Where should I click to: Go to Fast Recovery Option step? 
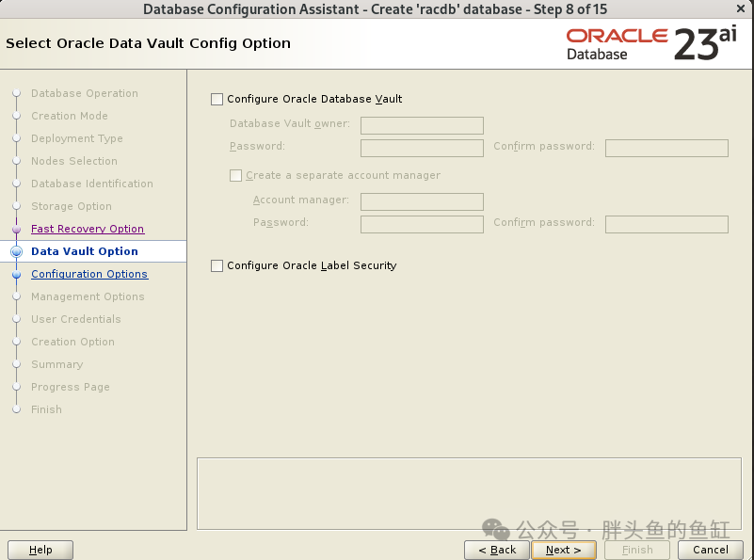88,229
